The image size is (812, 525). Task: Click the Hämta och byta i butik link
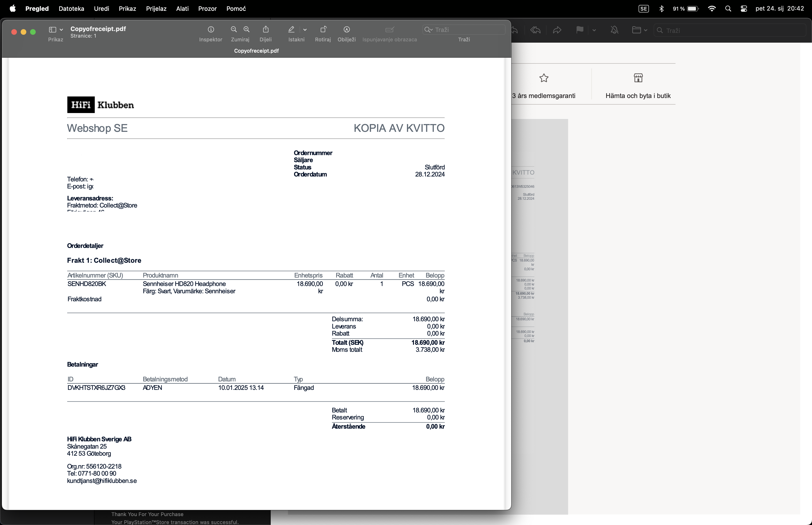pyautogui.click(x=638, y=95)
